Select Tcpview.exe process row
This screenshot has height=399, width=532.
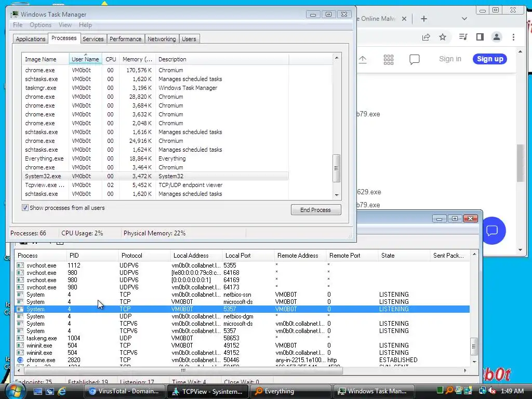click(155, 185)
